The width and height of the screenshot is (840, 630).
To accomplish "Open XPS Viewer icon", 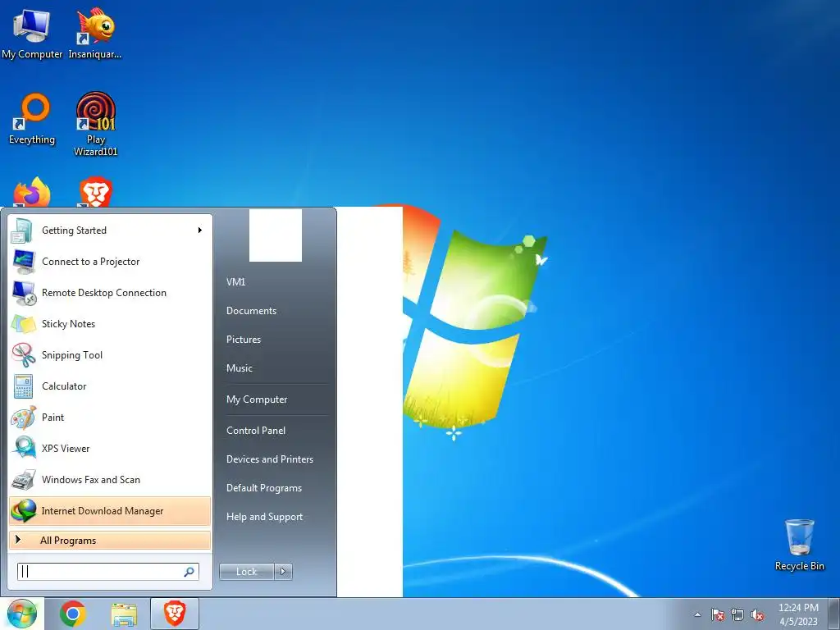I will (x=23, y=449).
